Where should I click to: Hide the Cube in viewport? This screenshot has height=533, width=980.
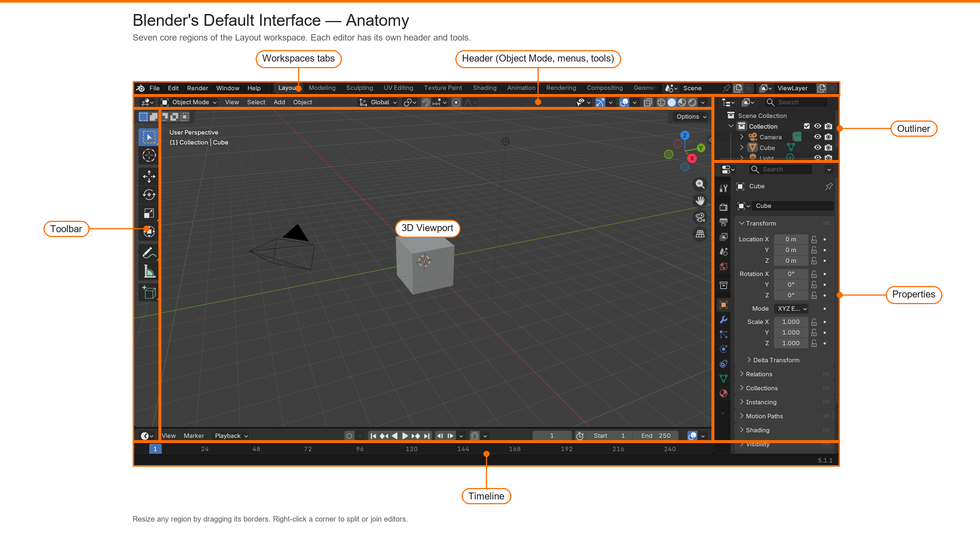(x=817, y=147)
